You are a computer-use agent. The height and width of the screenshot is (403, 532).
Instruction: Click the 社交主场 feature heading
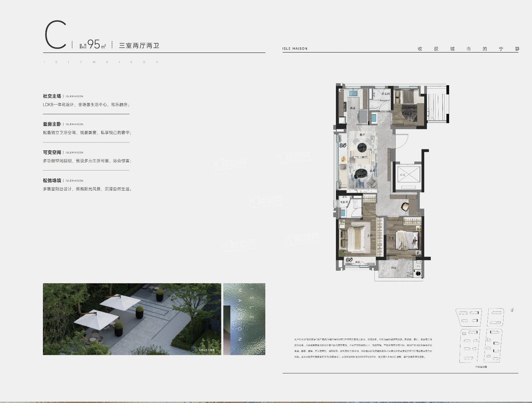coord(52,96)
